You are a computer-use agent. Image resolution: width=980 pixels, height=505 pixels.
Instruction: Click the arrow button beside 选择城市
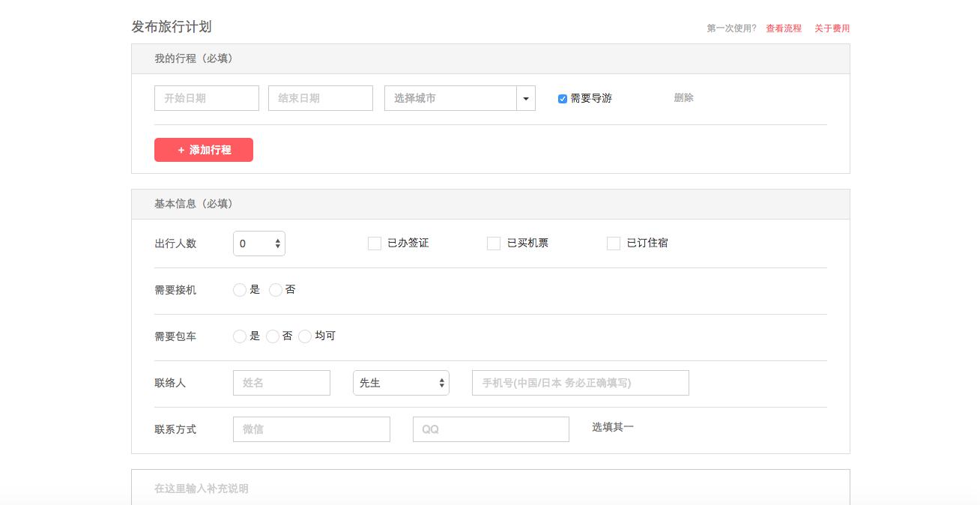click(526, 98)
